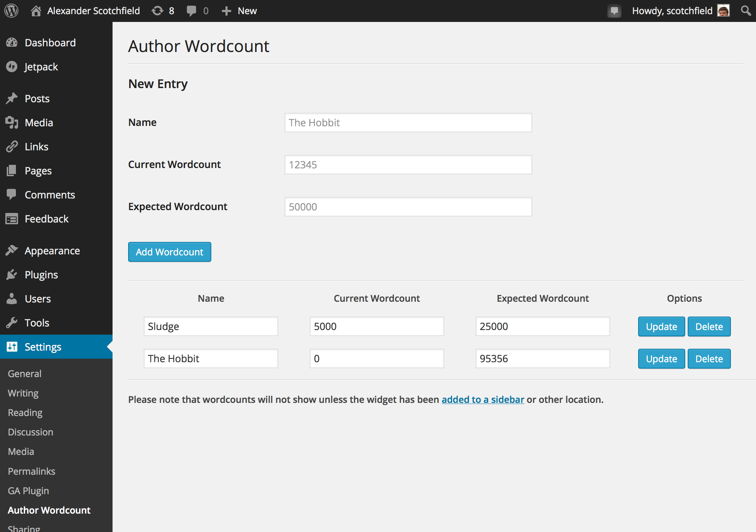
Task: Open the notifications icon in admin bar
Action: click(614, 11)
